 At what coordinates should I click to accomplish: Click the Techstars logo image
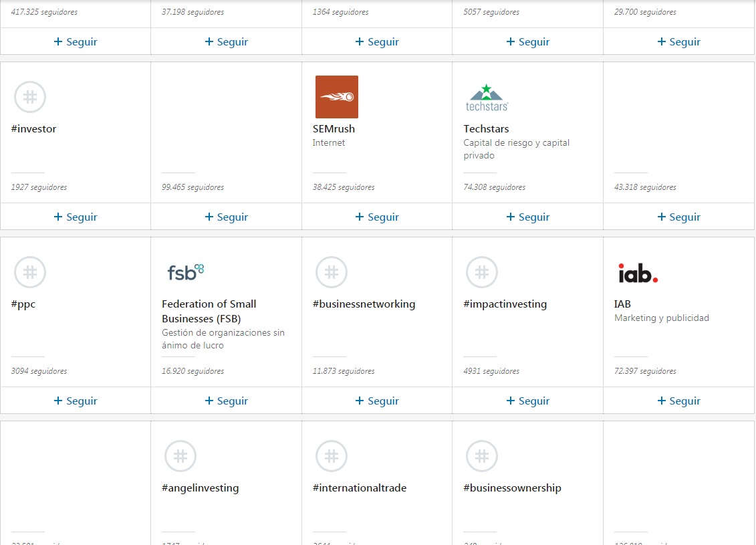[x=487, y=98]
